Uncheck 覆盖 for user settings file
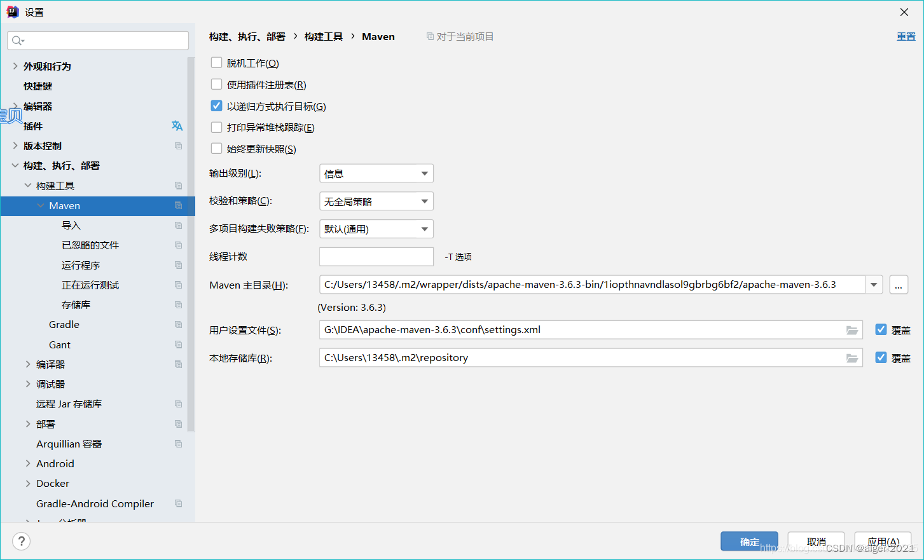 coord(881,329)
